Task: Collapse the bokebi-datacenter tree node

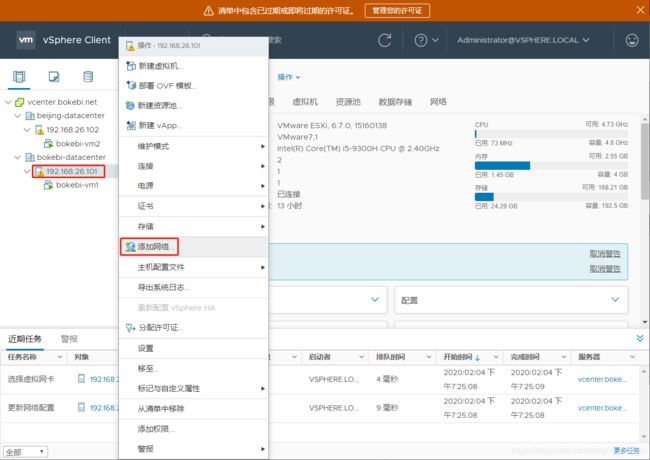Action: [18, 157]
